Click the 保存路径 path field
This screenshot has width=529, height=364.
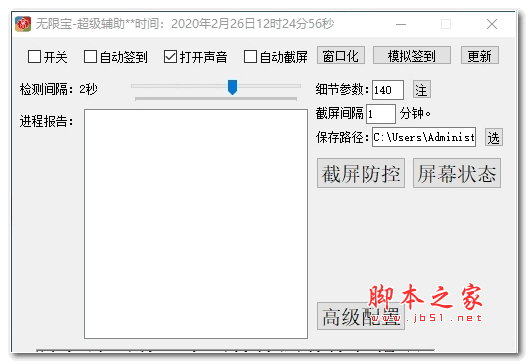click(424, 137)
